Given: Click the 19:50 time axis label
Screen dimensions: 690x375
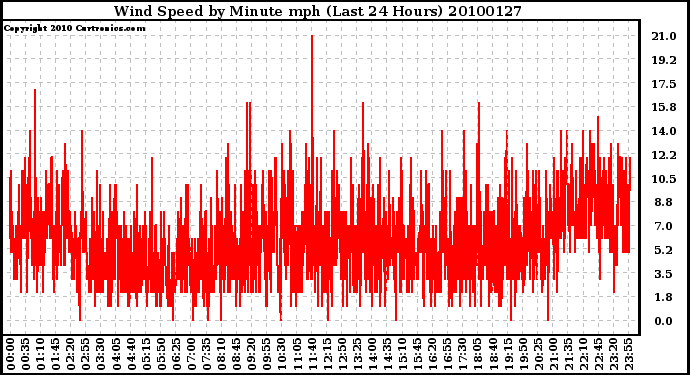Looking at the screenshot, I should 522,355.
